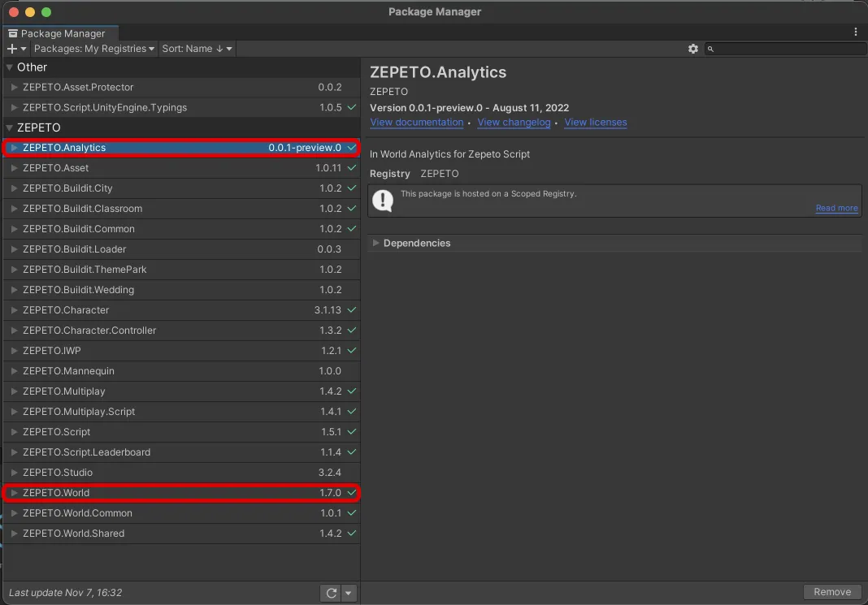
Task: Click the View licenses link
Action: pos(595,122)
